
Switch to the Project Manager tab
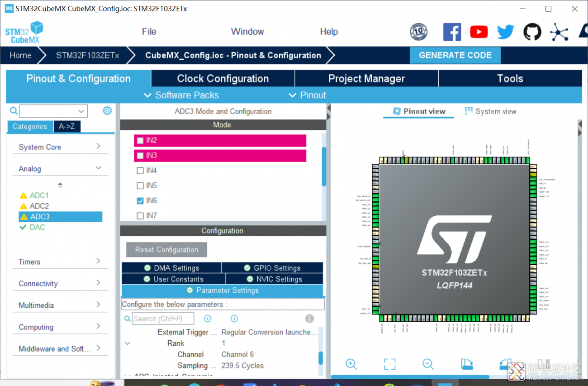coord(366,78)
